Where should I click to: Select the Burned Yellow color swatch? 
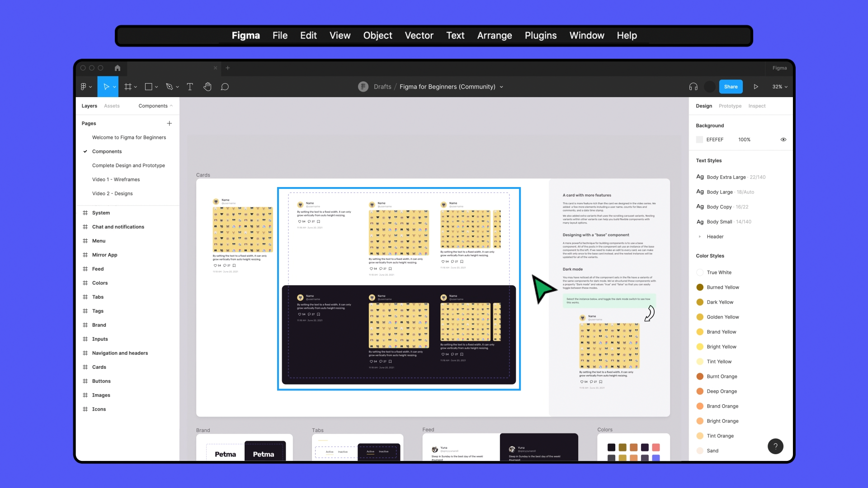pyautogui.click(x=700, y=287)
